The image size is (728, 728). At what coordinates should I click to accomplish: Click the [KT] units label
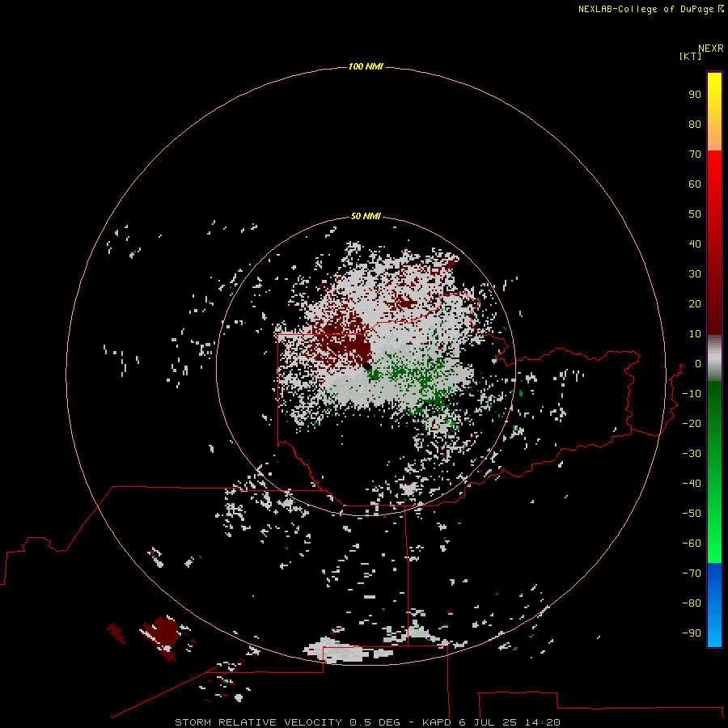(690, 56)
